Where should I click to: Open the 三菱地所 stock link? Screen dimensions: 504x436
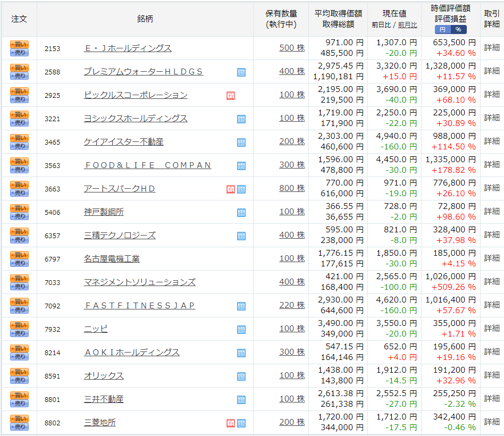pyautogui.click(x=99, y=423)
